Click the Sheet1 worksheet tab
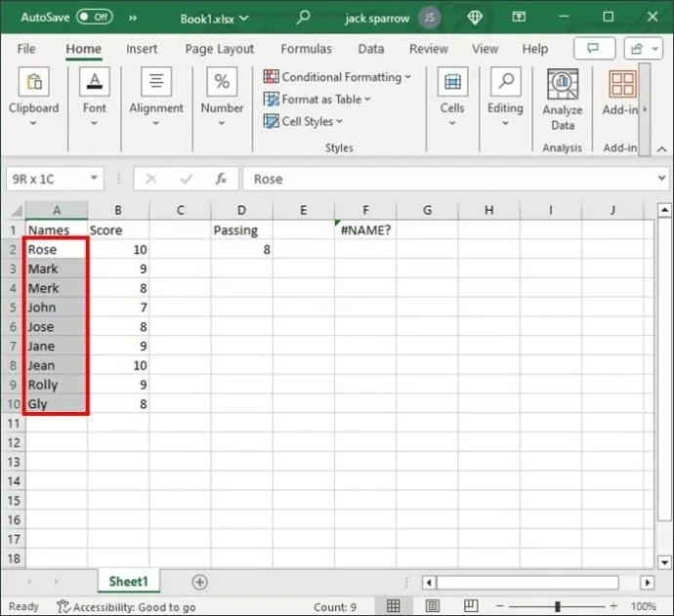Image resolution: width=674 pixels, height=616 pixels. click(x=128, y=582)
